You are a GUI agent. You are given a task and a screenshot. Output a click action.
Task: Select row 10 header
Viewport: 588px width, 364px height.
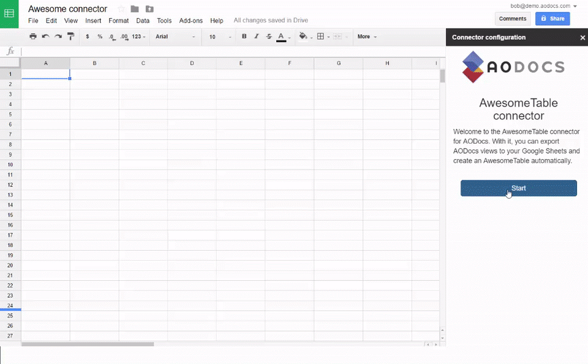pyautogui.click(x=10, y=165)
